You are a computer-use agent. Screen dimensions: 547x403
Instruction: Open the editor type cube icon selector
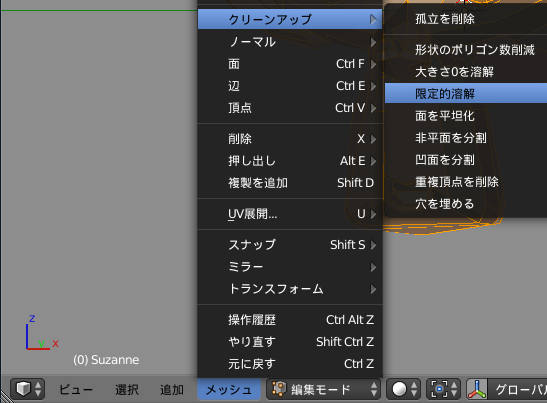pos(28,389)
